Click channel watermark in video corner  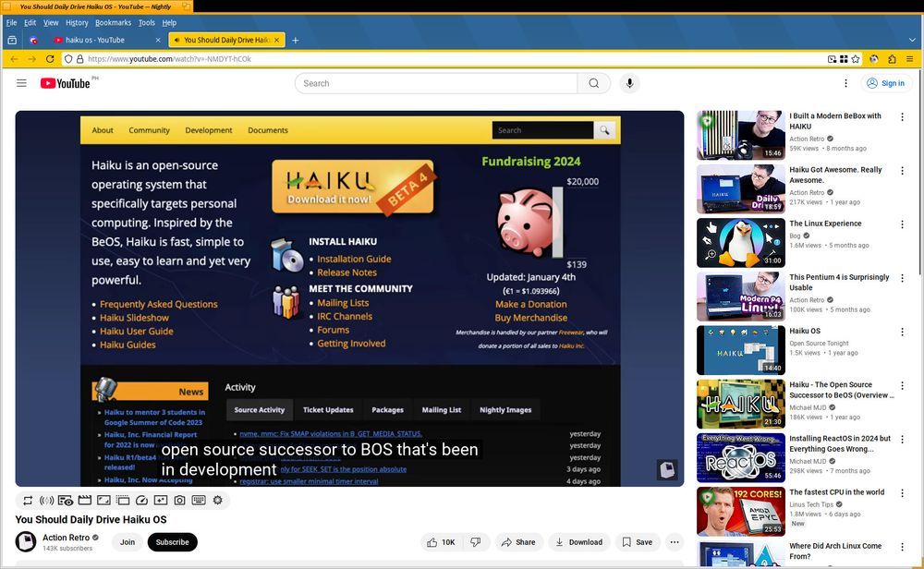[x=667, y=469]
